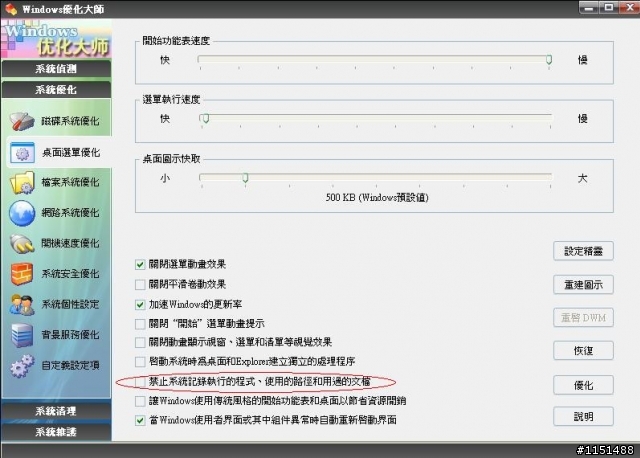
Task: Open the 系統維護 section
Action: [x=56, y=431]
